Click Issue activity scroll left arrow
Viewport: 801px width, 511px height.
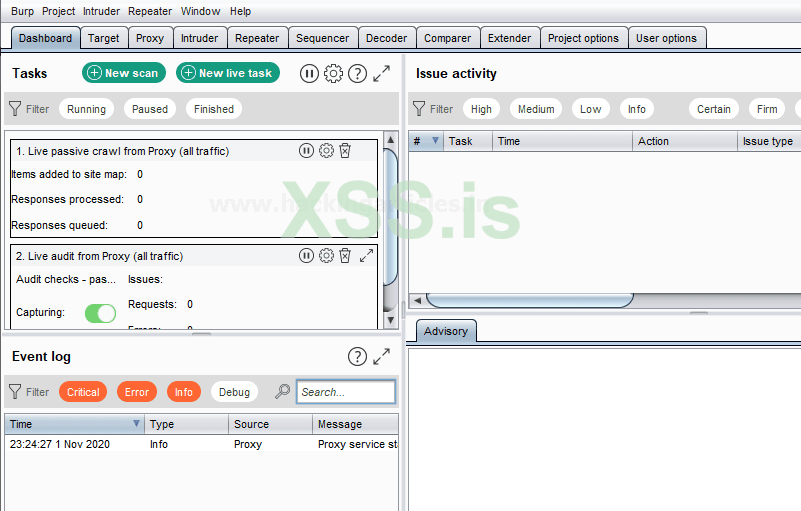[417, 300]
